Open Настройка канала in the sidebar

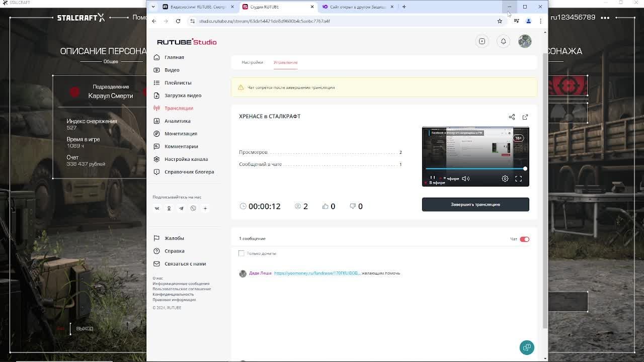[186, 159]
